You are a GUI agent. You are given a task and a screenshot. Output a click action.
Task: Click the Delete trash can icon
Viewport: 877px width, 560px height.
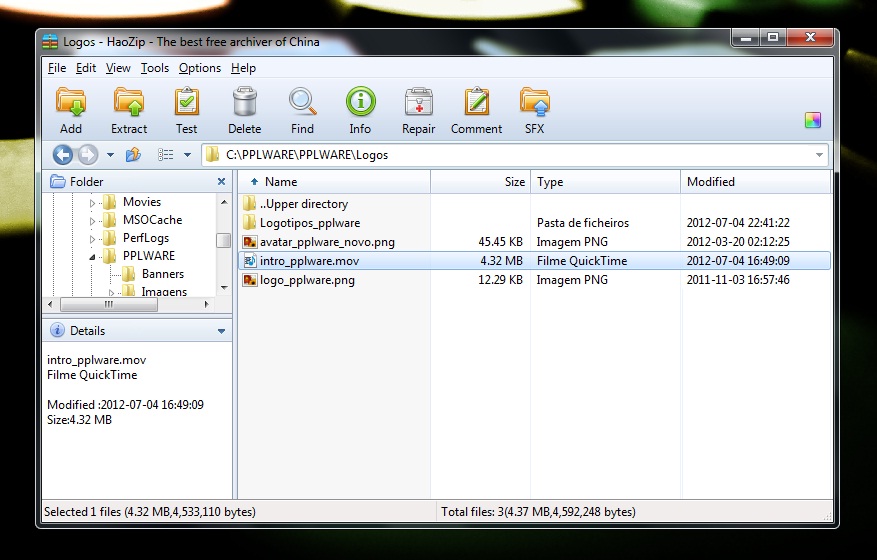pos(244,102)
